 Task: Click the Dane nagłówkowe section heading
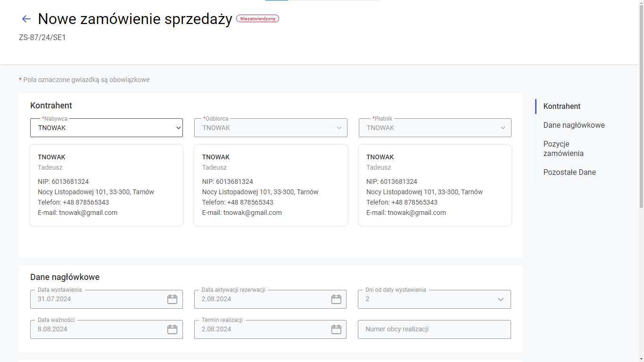(65, 277)
